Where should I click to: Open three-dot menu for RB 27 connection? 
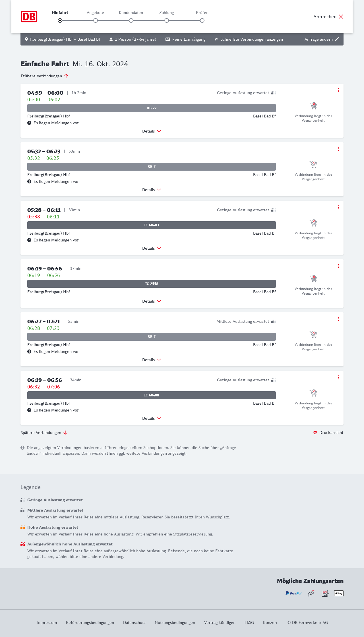338,90
